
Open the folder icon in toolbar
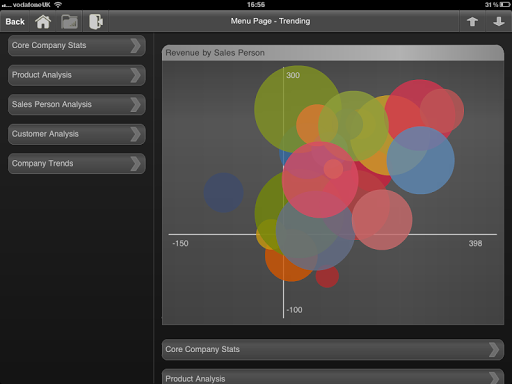tap(69, 22)
